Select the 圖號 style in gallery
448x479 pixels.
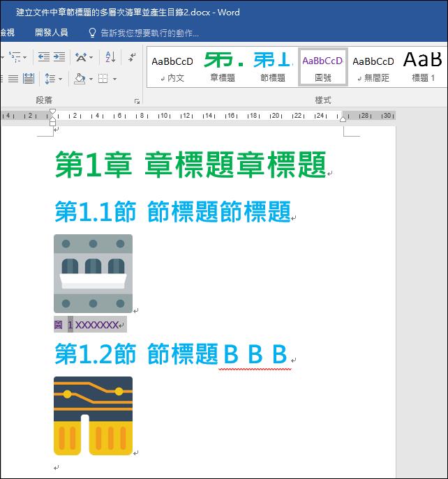click(x=323, y=67)
